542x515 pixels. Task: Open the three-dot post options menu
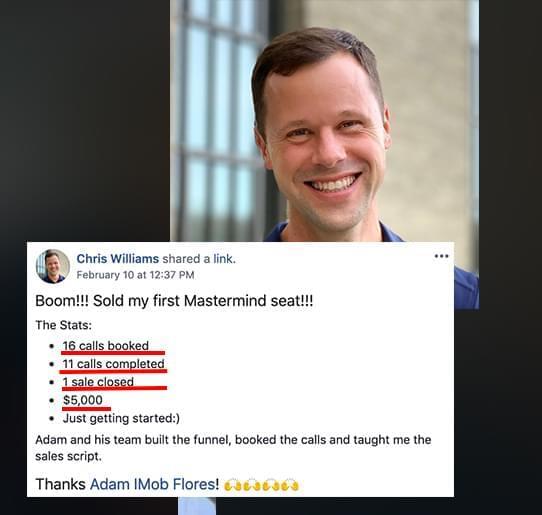pyautogui.click(x=441, y=256)
